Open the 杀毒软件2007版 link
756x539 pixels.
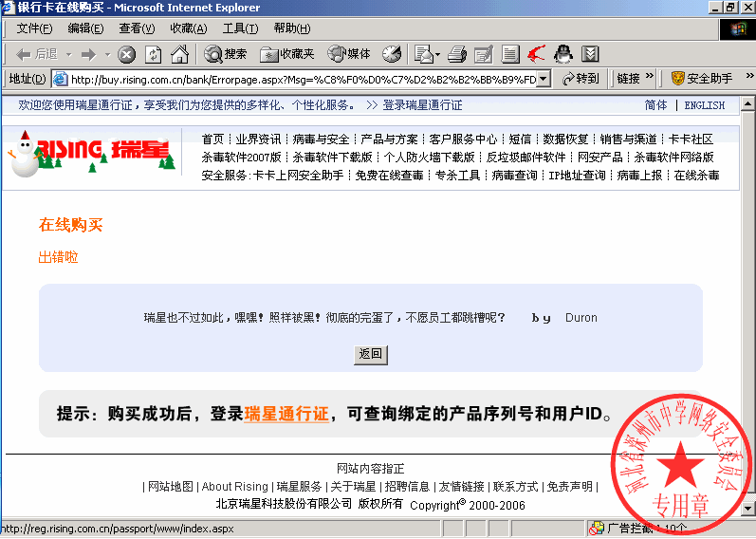coord(241,158)
